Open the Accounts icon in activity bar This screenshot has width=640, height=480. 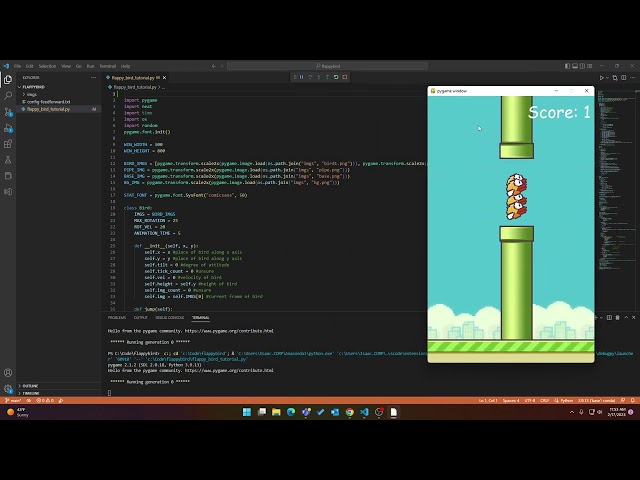[x=8, y=373]
